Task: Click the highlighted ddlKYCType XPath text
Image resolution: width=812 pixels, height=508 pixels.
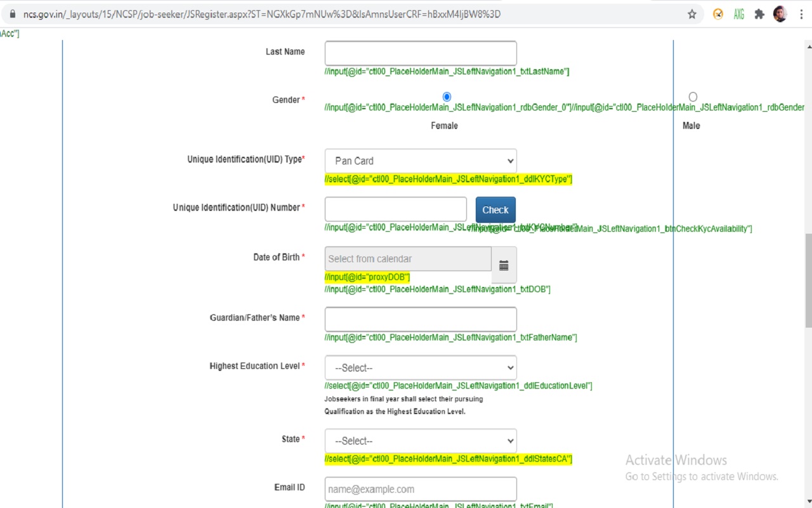Action: [x=449, y=179]
